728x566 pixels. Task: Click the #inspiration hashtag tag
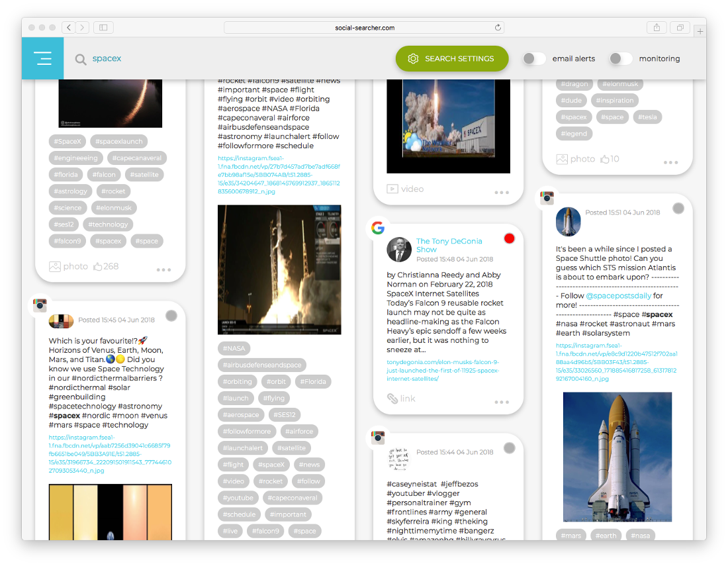pos(615,101)
